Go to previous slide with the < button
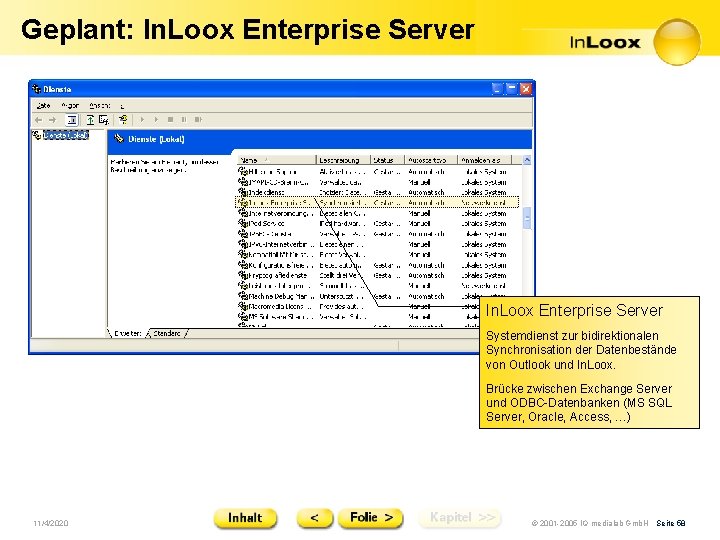Image resolution: width=720 pixels, height=540 pixels. coord(315,518)
